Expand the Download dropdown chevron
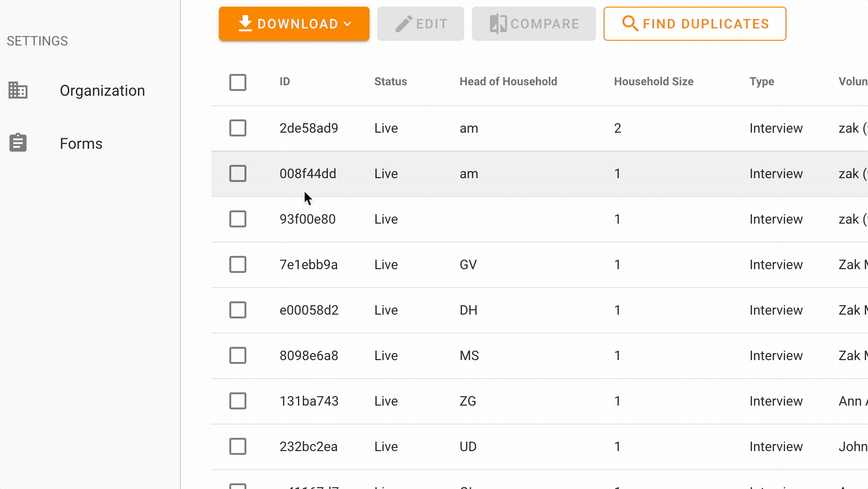The image size is (868, 489). (x=348, y=24)
